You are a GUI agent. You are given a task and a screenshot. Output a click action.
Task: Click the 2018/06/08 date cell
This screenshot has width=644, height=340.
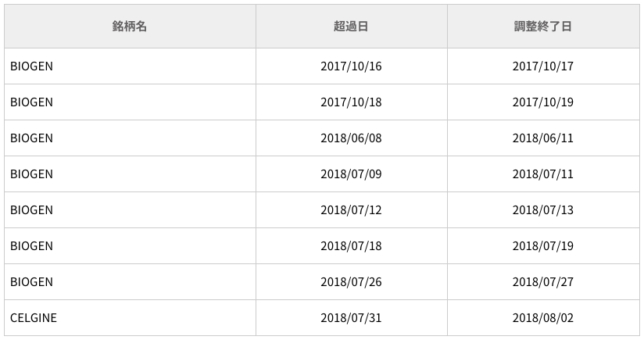click(351, 138)
